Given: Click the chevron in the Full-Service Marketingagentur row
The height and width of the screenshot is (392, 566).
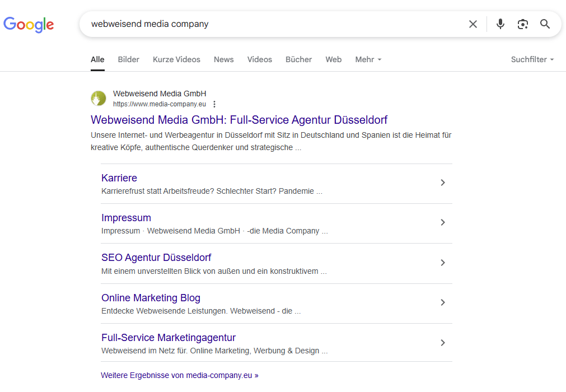Looking at the screenshot, I should [x=443, y=343].
